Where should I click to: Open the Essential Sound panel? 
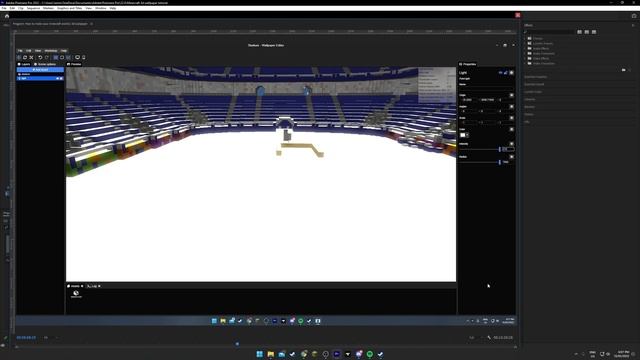534,84
